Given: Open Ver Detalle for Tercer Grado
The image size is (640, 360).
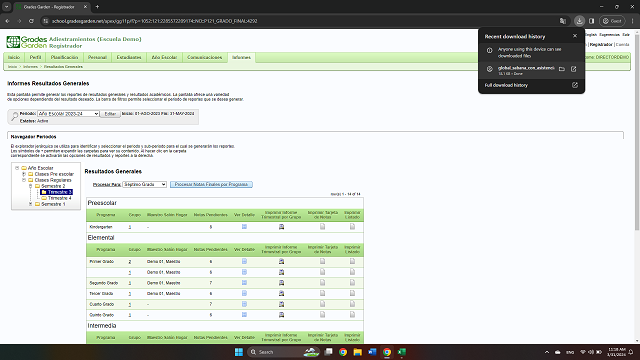Looking at the screenshot, I should [244, 293].
